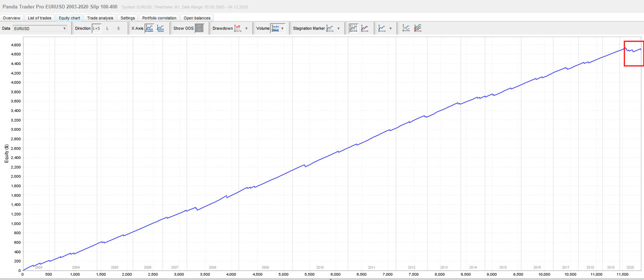Select L+S direction option
Image resolution: width=644 pixels, height=280 pixels.
point(96,28)
